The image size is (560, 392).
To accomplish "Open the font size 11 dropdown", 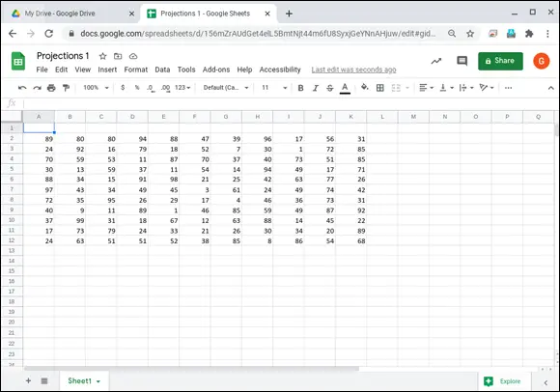I will [x=274, y=88].
